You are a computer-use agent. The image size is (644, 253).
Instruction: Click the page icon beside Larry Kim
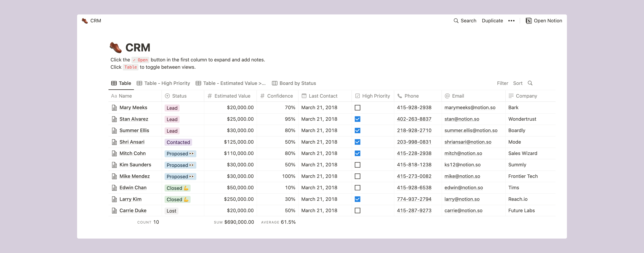click(114, 199)
